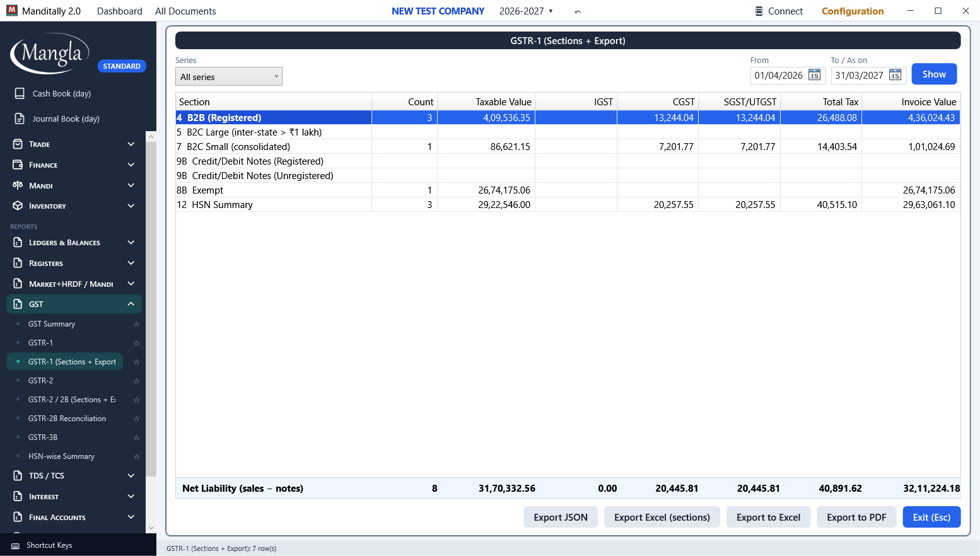The height and width of the screenshot is (556, 980).
Task: Open the Series dropdown
Action: [228, 76]
